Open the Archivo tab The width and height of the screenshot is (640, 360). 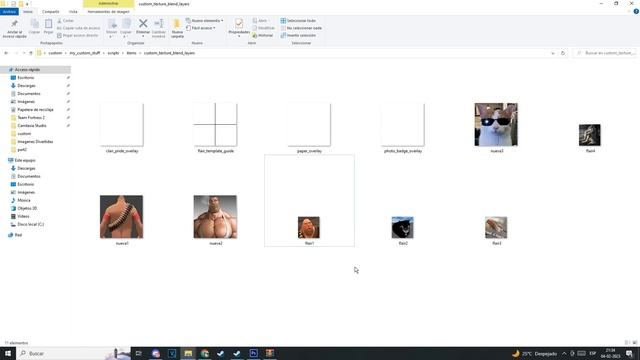coord(9,12)
